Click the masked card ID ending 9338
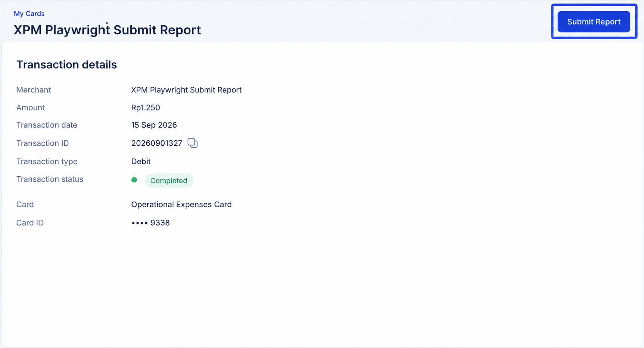 (x=150, y=223)
